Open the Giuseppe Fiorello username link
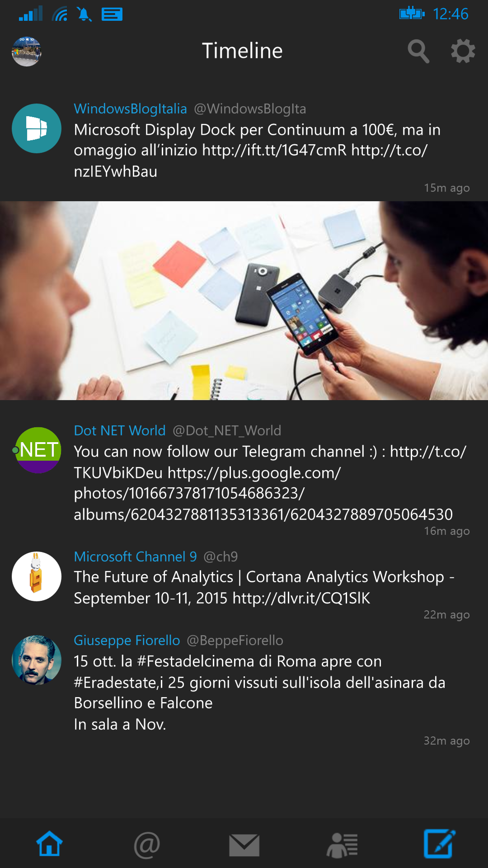 coord(127,640)
